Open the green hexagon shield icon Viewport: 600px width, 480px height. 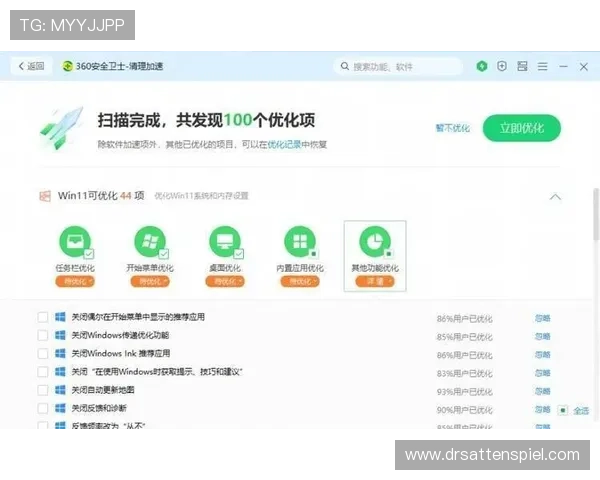482,66
